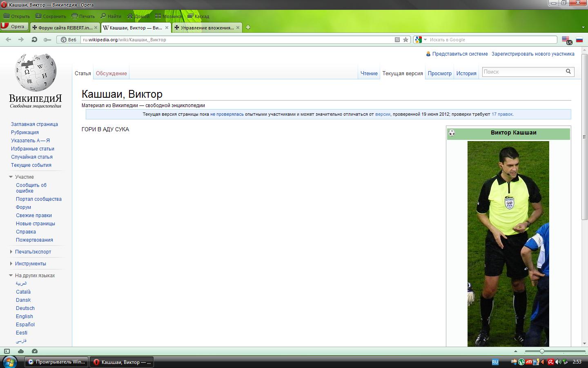Click the Представиться системе login link
Viewport: 588px width, 368px height.
(460, 54)
